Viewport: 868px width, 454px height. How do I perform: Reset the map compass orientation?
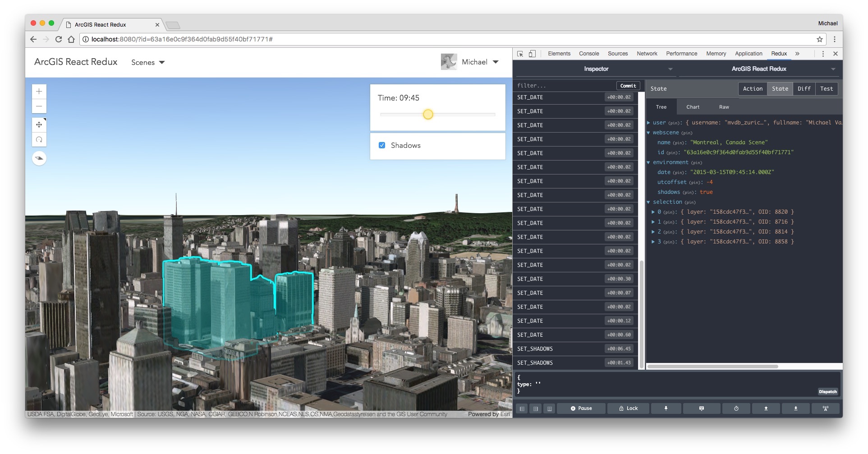click(x=39, y=158)
